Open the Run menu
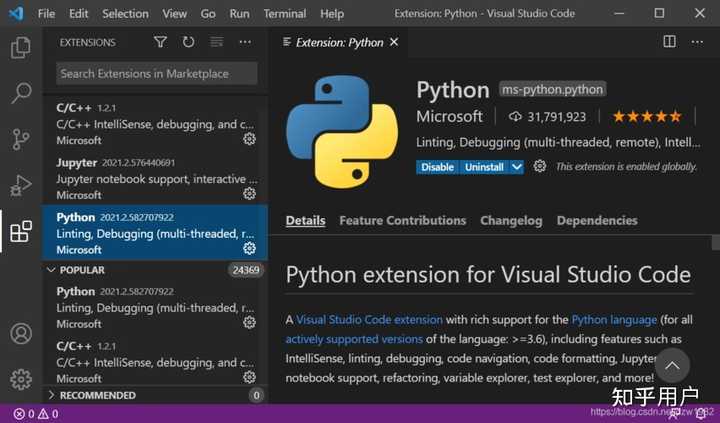Viewport: 720px width, 423px height. click(240, 14)
